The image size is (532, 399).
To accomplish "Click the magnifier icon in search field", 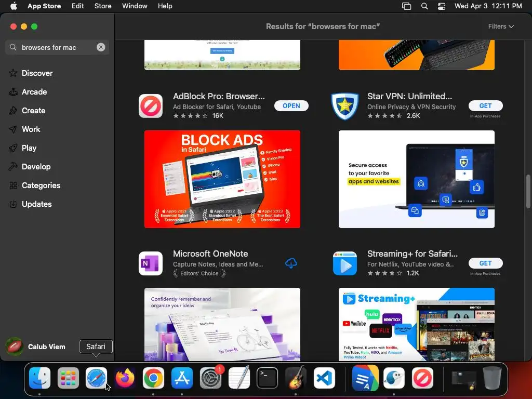I will click(13, 47).
